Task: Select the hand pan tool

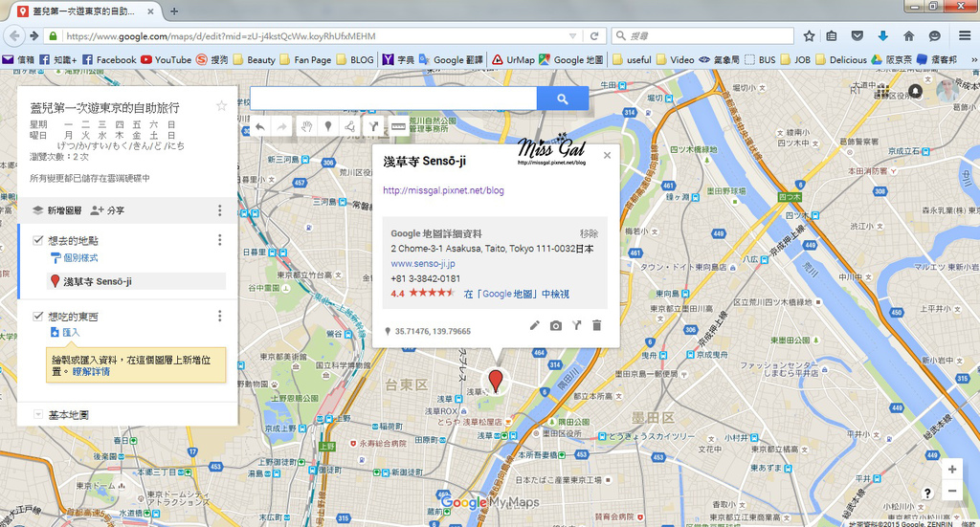Action: [x=305, y=127]
